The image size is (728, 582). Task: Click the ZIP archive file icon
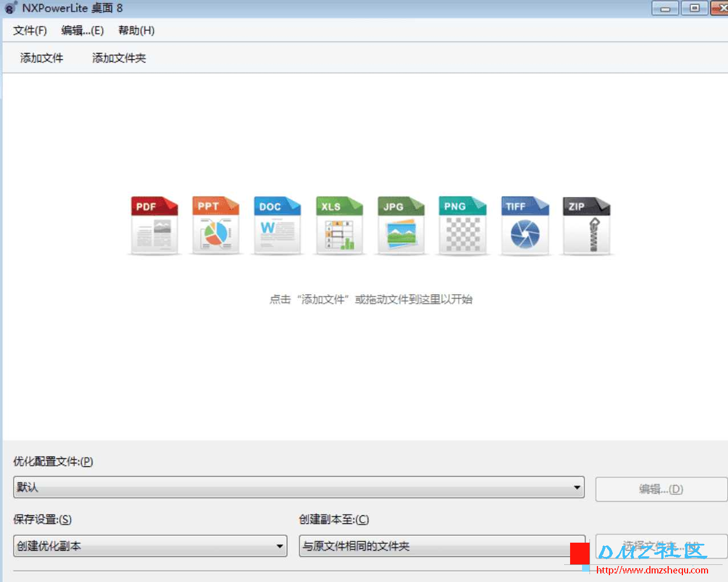(x=586, y=226)
